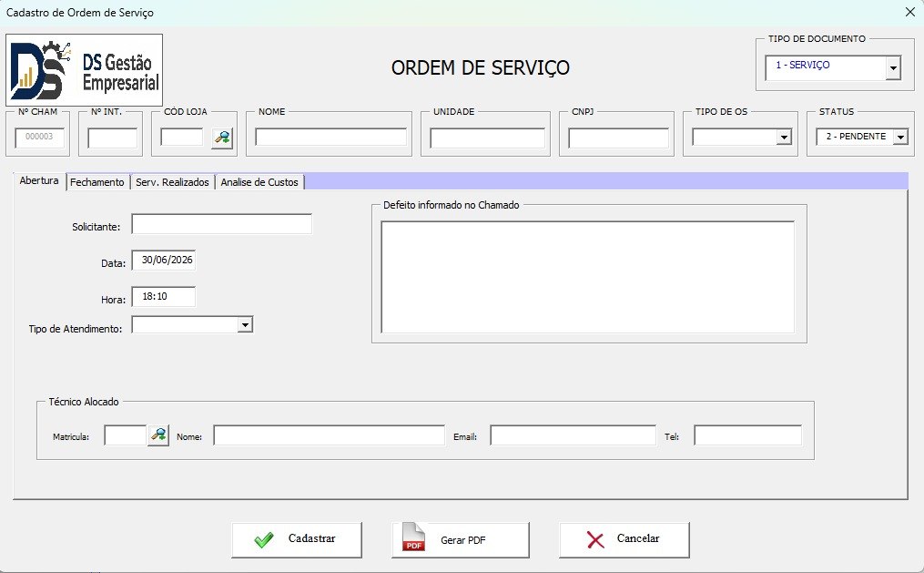This screenshot has height=573, width=924.
Task: Click the UNIDADE input field
Action: [487, 138]
